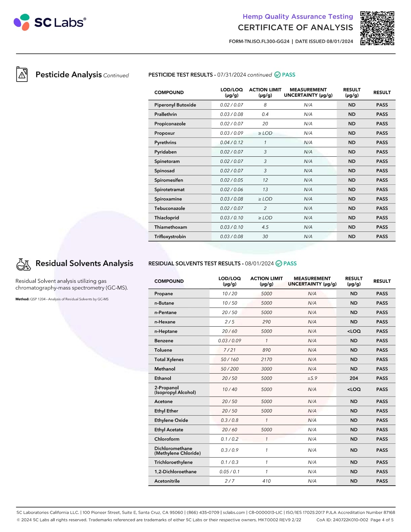Click the green PASS checkmark for residual solvents
This screenshot has width=411, height=532.
[x=279, y=264]
